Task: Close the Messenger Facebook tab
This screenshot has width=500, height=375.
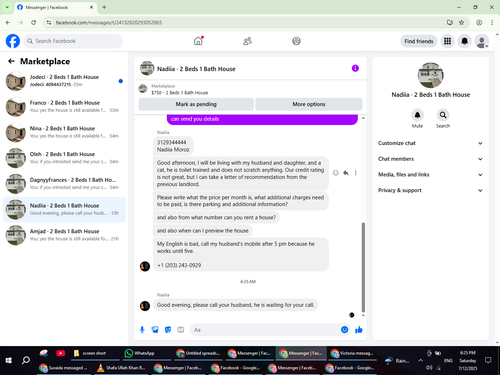Action: coord(91,7)
